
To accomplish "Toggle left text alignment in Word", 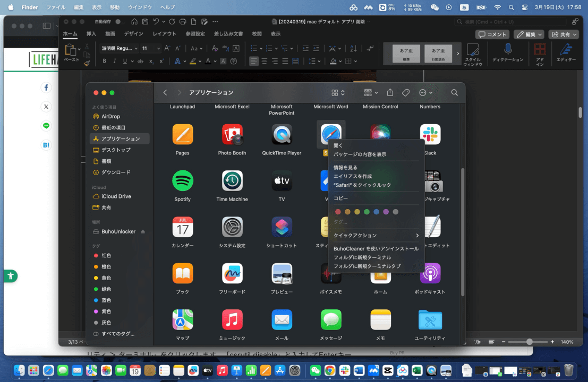I will point(254,61).
